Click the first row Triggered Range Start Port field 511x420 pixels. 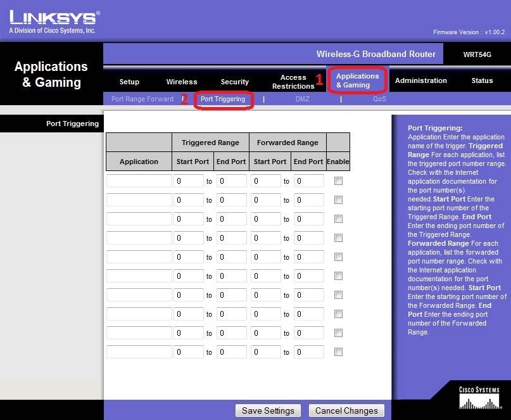point(189,181)
